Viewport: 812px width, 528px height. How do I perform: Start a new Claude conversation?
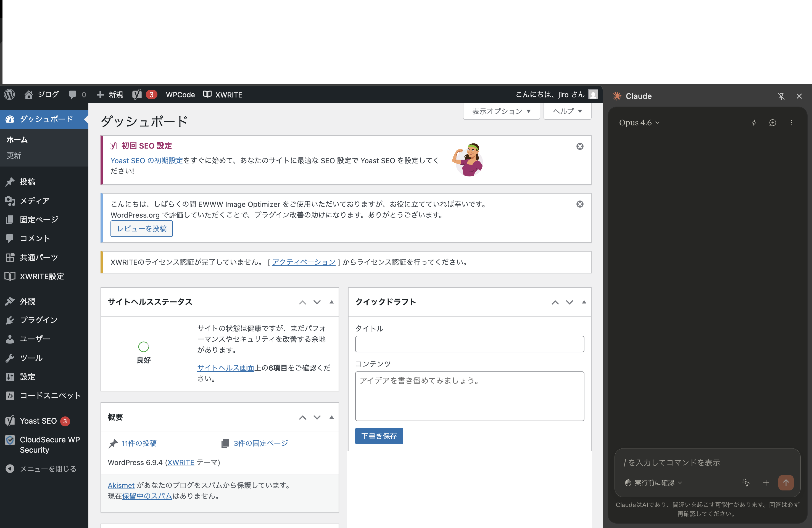point(773,123)
